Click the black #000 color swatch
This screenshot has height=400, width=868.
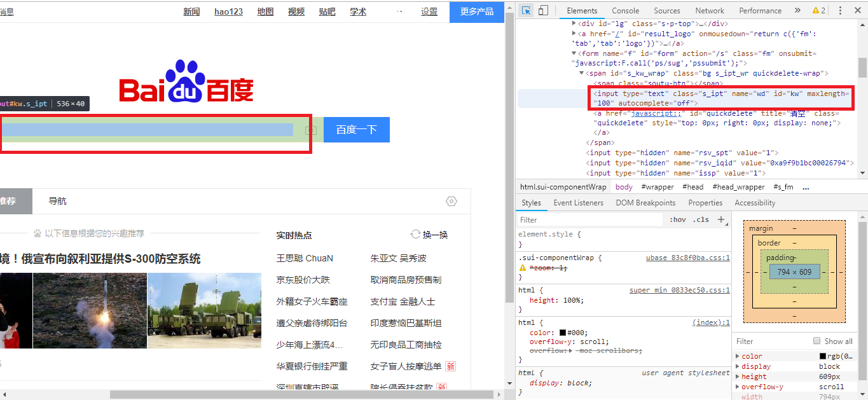pyautogui.click(x=563, y=333)
